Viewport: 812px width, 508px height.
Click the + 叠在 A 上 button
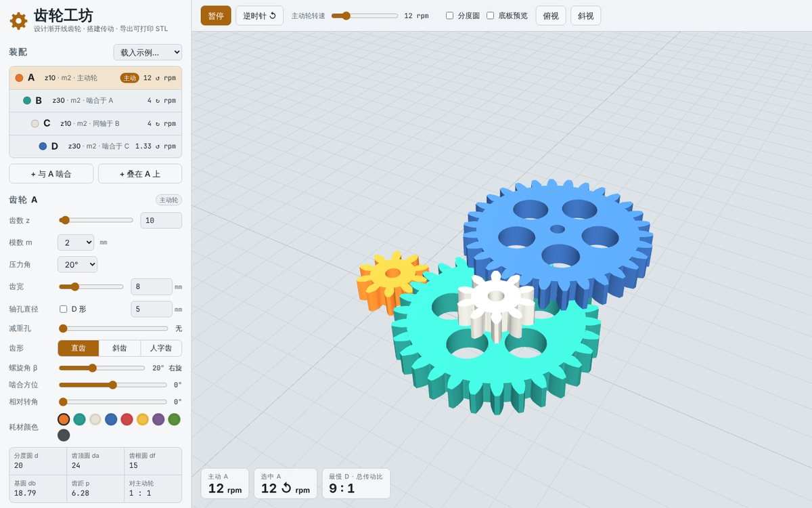tap(140, 173)
